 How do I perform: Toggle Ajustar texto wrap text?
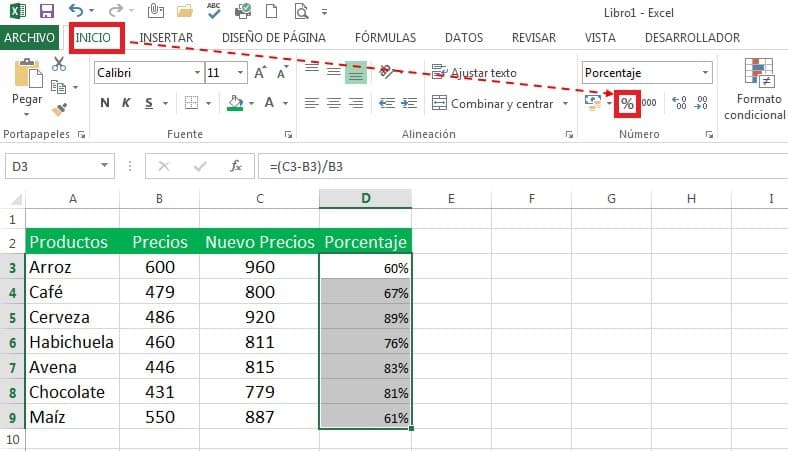474,73
